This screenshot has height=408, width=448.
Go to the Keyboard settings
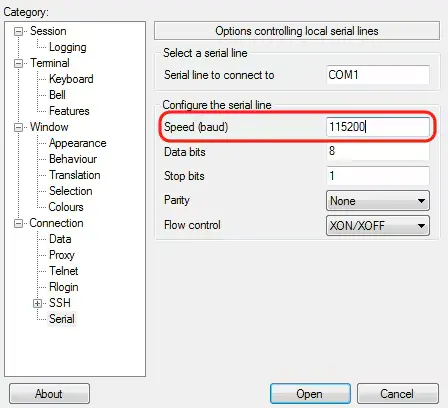pos(71,79)
